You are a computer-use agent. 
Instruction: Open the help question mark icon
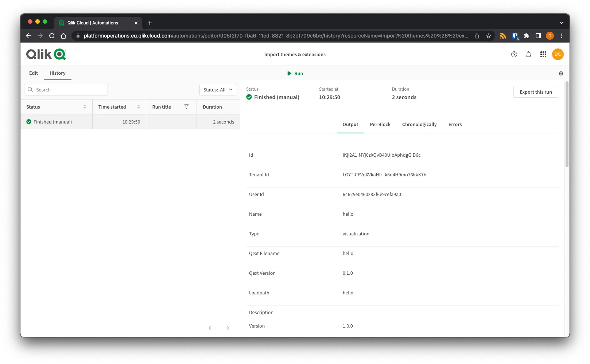coord(514,54)
